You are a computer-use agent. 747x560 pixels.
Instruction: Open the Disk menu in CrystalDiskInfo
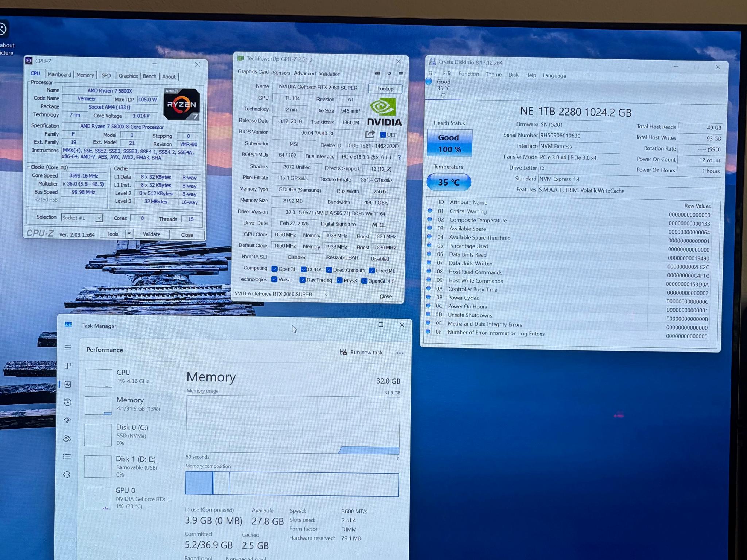[513, 74]
